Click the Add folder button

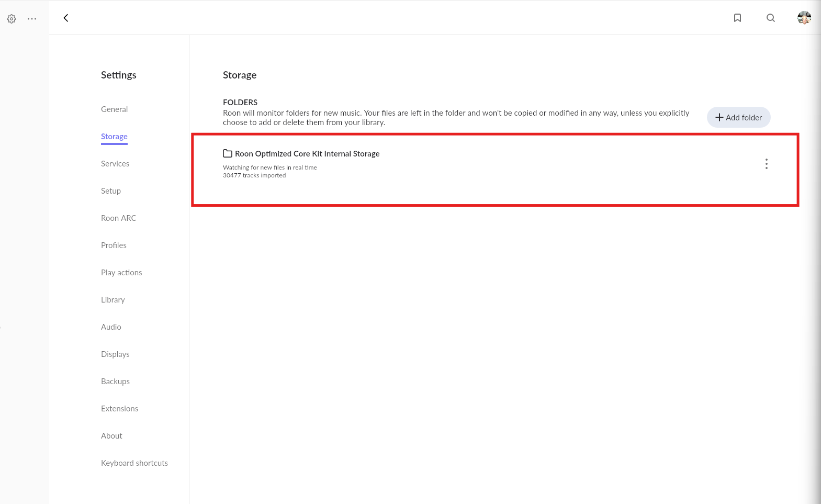[x=738, y=117]
